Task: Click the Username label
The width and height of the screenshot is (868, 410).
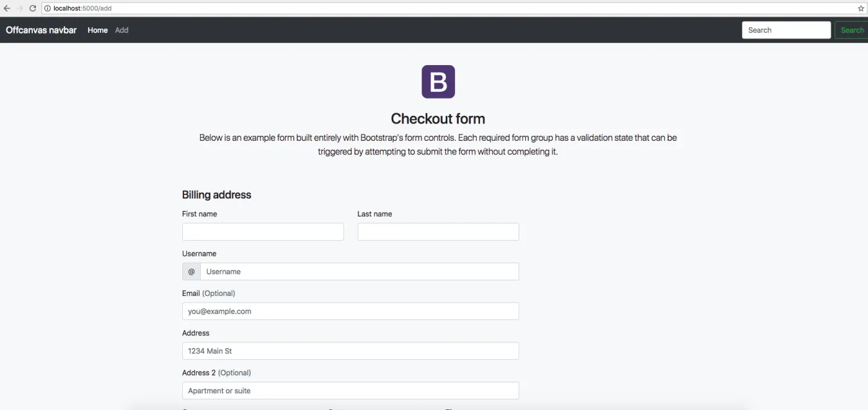Action: [199, 254]
